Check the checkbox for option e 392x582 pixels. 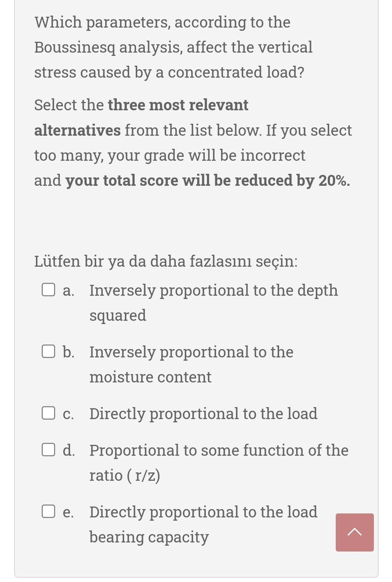pos(48,512)
